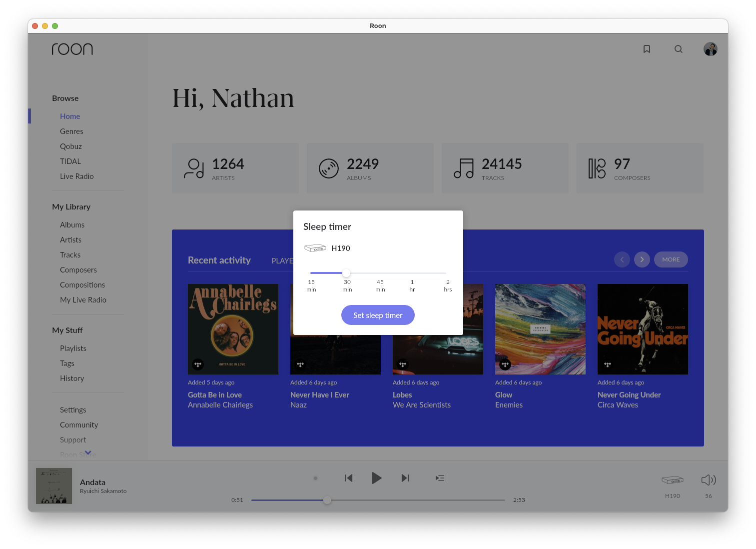
Task: Click the Artists count icon
Action: click(194, 168)
